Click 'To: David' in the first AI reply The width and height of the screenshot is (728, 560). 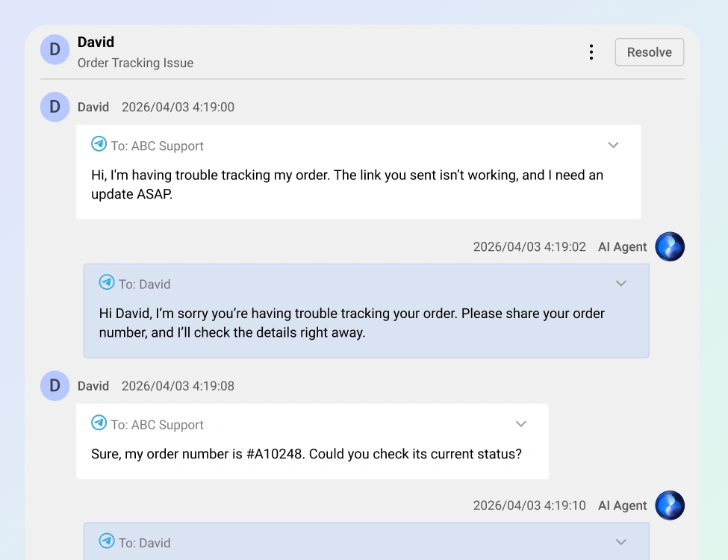coord(144,284)
